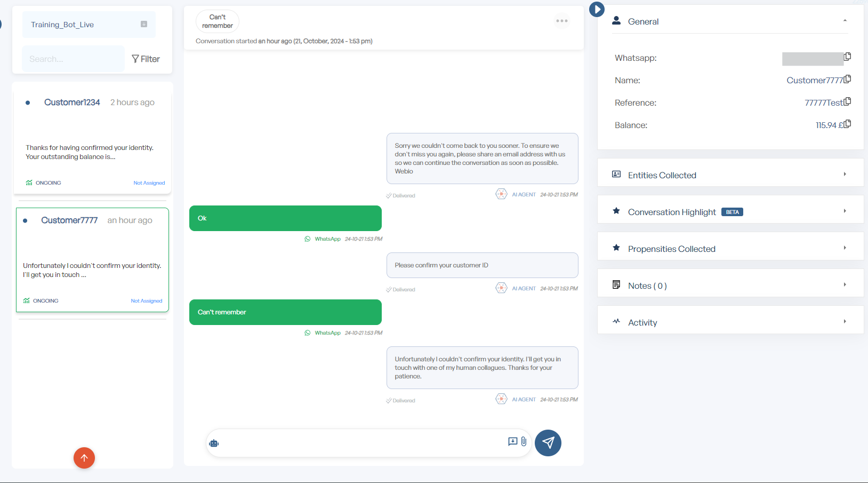Collapse side panel with blue arrow button
868x483 pixels.
click(597, 9)
